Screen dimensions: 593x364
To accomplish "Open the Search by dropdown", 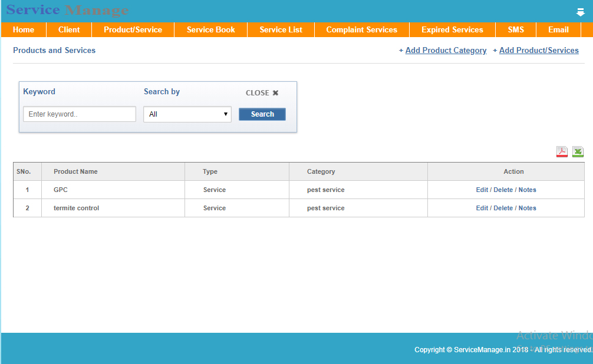I will [x=187, y=114].
